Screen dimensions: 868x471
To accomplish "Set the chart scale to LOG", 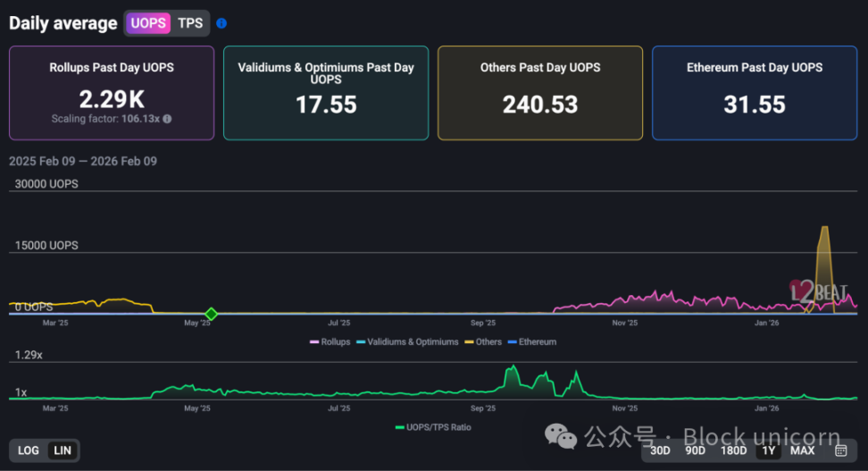I will click(29, 450).
